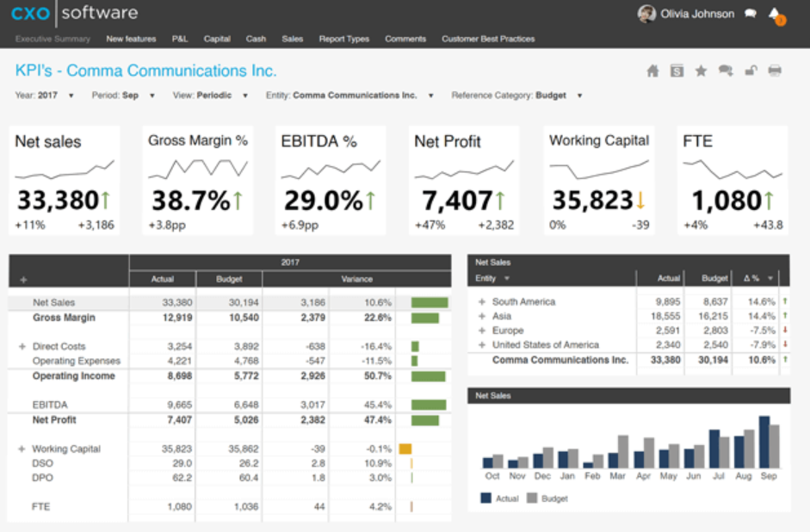810x532 pixels.
Task: Click Olivia Johnson user name
Action: coord(697,14)
